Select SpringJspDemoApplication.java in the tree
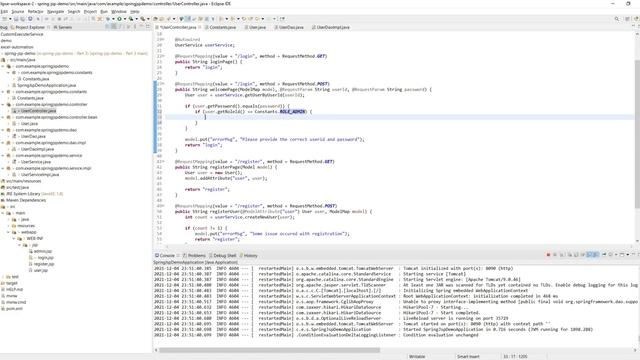This screenshot has height=360, width=640. [47, 85]
